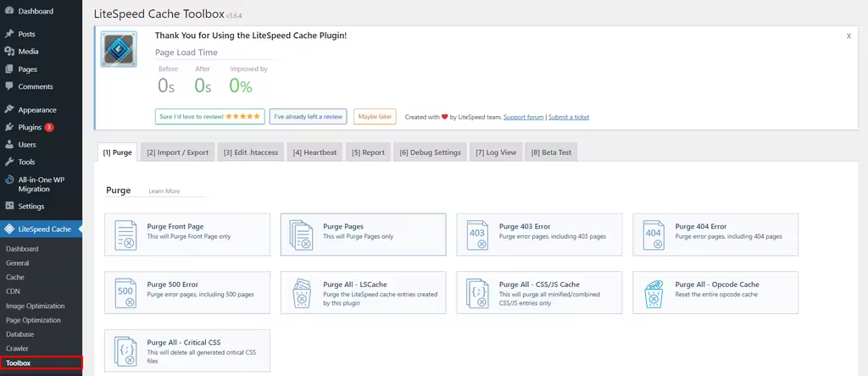This screenshot has width=868, height=376.
Task: Click the Appearance paintbrush icon
Action: pos(8,109)
